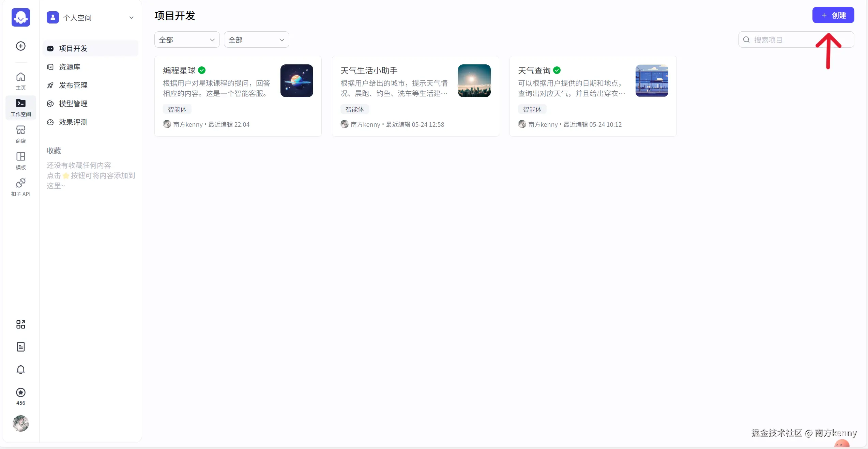Click the plus create icon in sidebar
Viewport: 868px width, 449px height.
[20, 46]
